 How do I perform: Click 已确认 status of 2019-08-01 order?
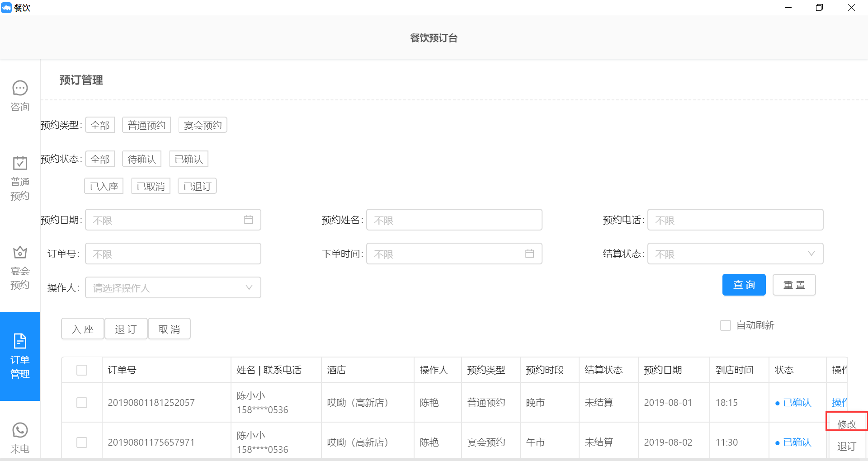point(793,402)
